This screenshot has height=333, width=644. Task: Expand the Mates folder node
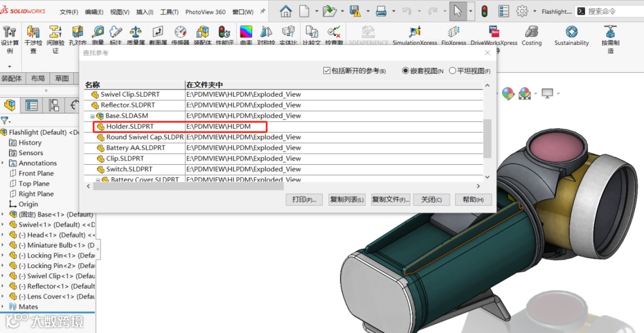pos(3,307)
